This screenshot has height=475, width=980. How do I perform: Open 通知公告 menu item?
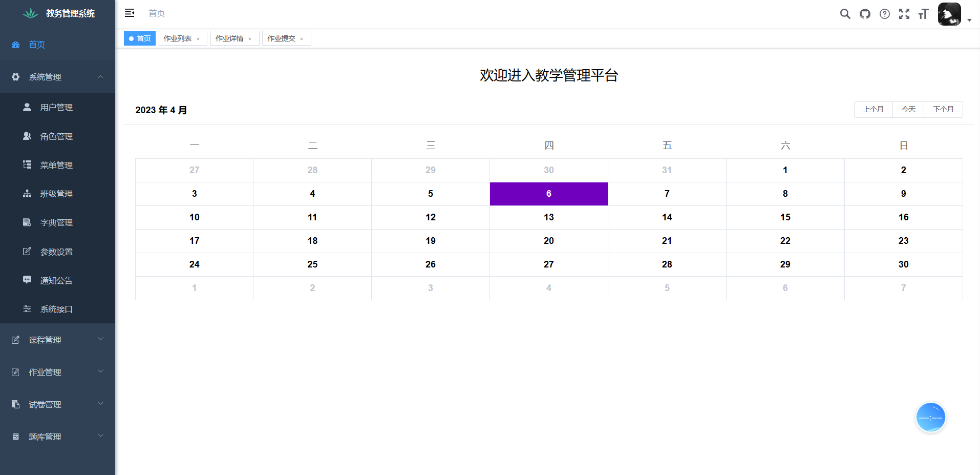56,280
